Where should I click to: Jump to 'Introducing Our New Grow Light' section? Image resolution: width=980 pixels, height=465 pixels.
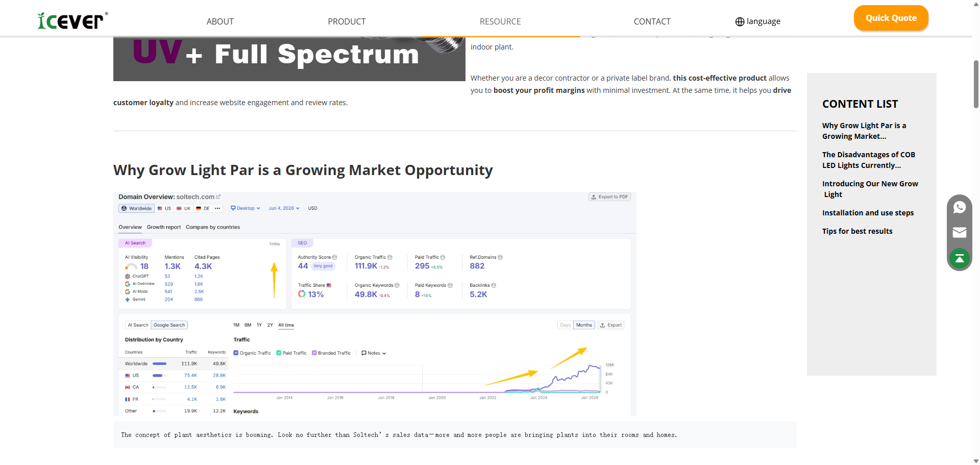870,189
